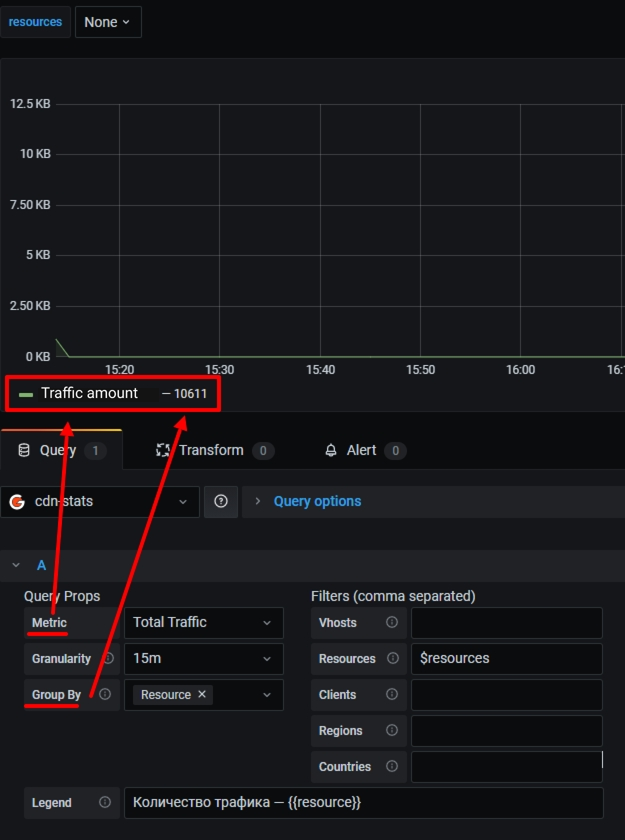The width and height of the screenshot is (625, 840).
Task: Collapse query A with the chevron
Action: coord(16,565)
